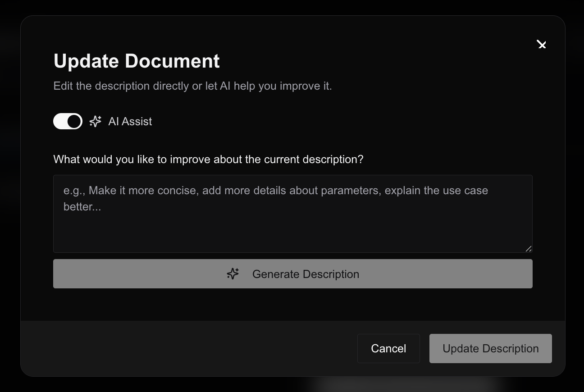Activate Generate Description with AI sparkle

point(292,273)
